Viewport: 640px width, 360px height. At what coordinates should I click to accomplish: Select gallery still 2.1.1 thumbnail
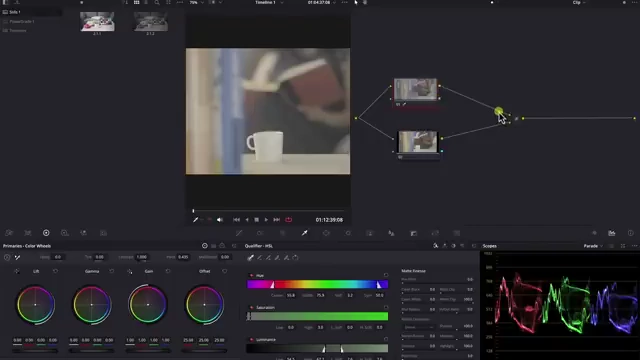coord(97,22)
